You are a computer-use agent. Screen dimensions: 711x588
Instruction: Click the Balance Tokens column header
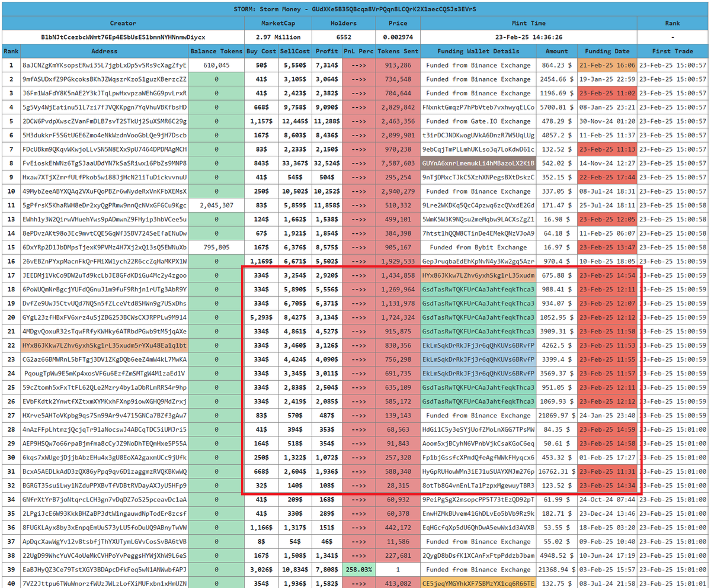217,52
